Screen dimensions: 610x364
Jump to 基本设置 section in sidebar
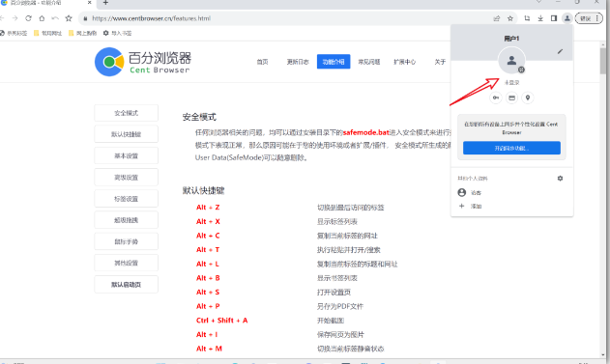[x=126, y=155]
